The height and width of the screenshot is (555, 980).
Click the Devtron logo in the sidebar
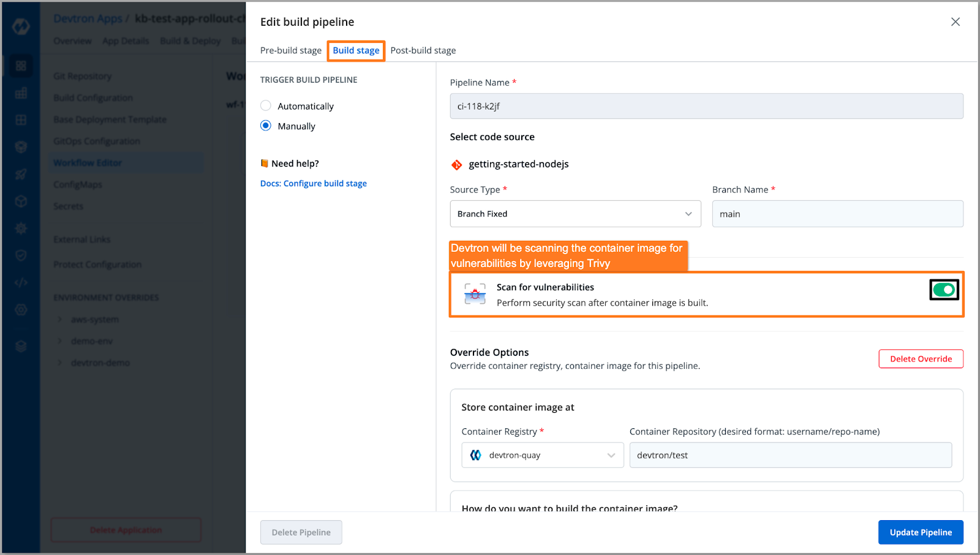21,26
